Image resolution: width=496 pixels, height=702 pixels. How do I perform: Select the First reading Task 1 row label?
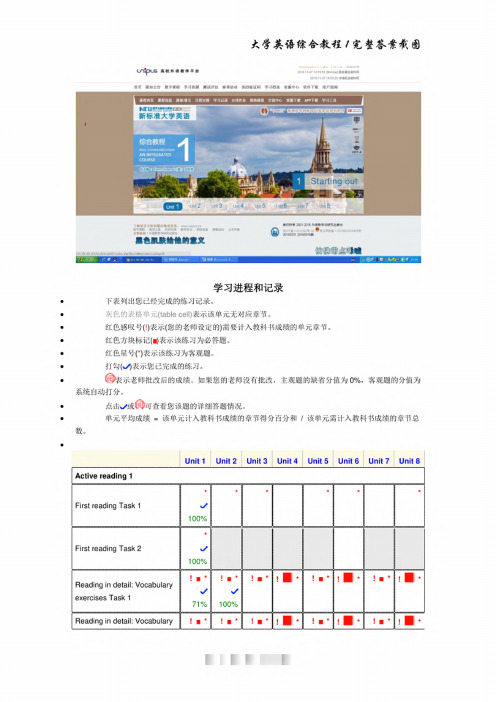[x=108, y=505]
